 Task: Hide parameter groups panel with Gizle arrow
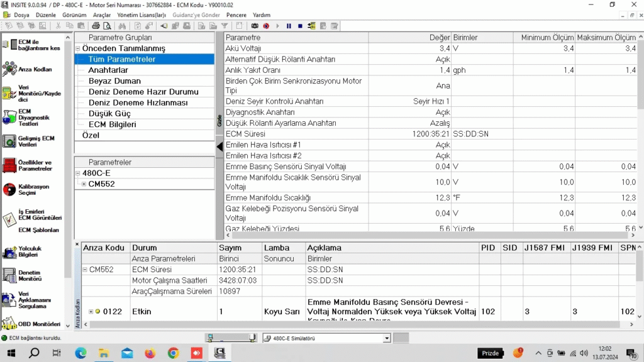(x=219, y=146)
